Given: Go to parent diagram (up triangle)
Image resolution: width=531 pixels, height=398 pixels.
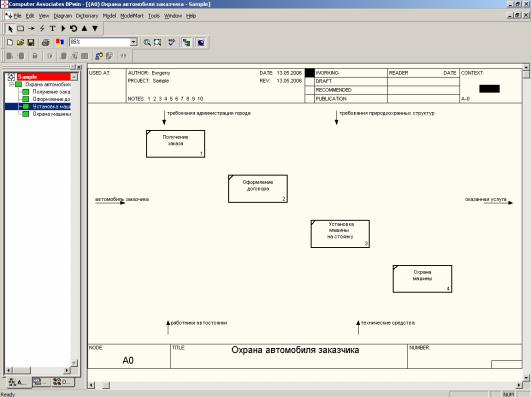Looking at the screenshot, I should click(x=84, y=29).
